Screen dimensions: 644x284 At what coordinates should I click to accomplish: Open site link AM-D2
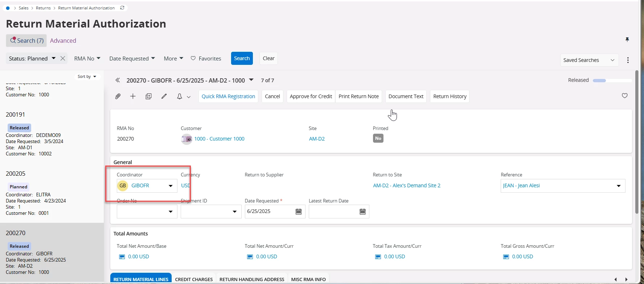coord(317,139)
